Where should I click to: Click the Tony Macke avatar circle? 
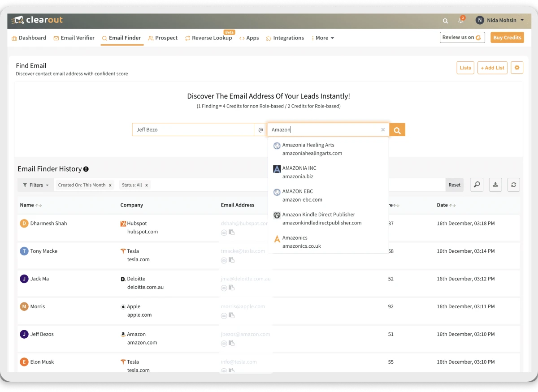[24, 251]
